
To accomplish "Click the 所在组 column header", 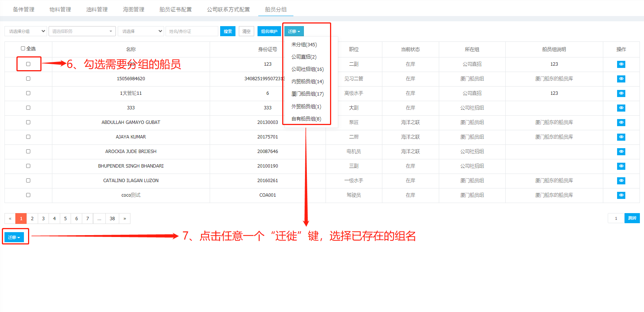I will pos(472,49).
